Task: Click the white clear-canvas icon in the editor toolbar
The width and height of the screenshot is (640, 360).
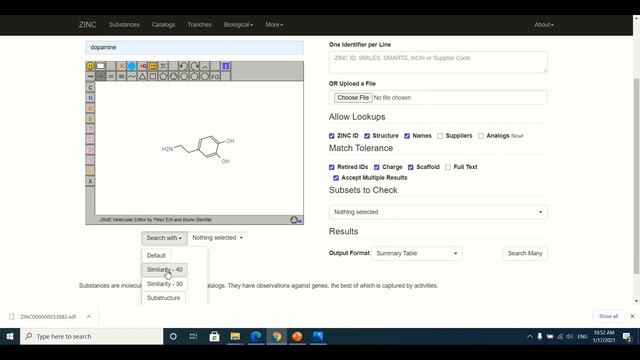Action: pyautogui.click(x=100, y=66)
